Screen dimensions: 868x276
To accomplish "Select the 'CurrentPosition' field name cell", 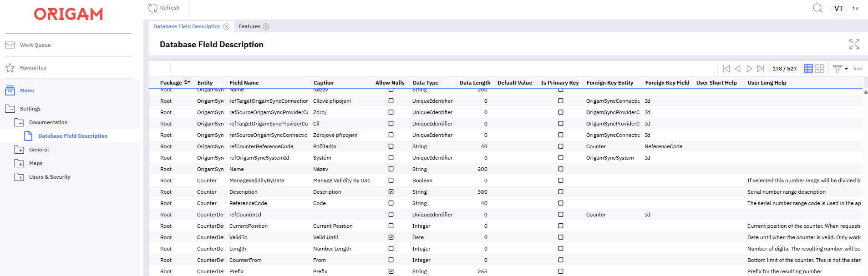I will coord(269,226).
